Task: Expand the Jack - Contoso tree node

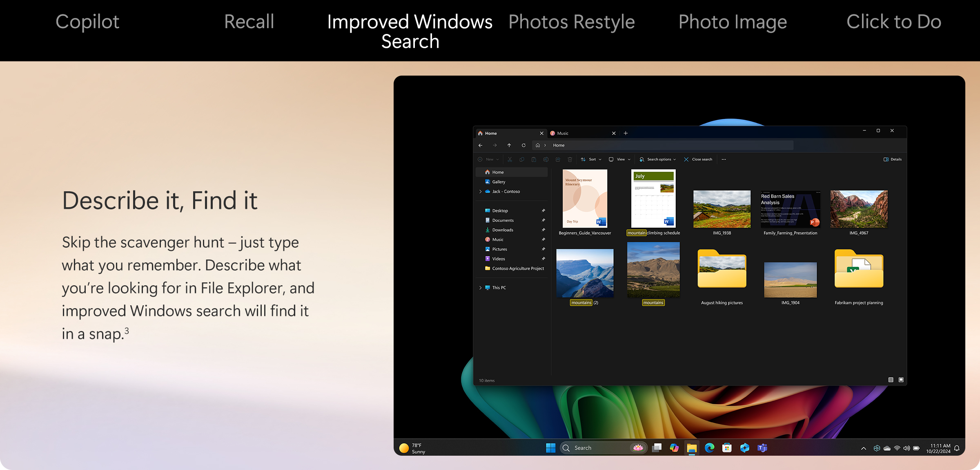Action: coord(481,191)
